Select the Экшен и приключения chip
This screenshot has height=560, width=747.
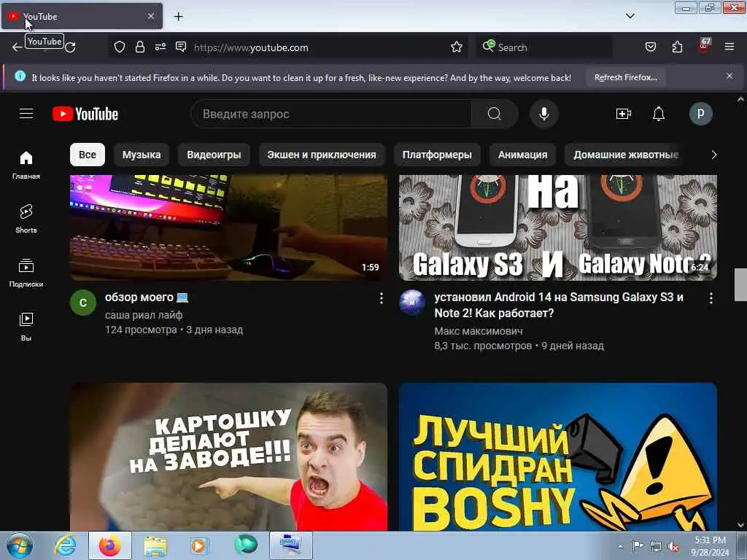click(322, 155)
